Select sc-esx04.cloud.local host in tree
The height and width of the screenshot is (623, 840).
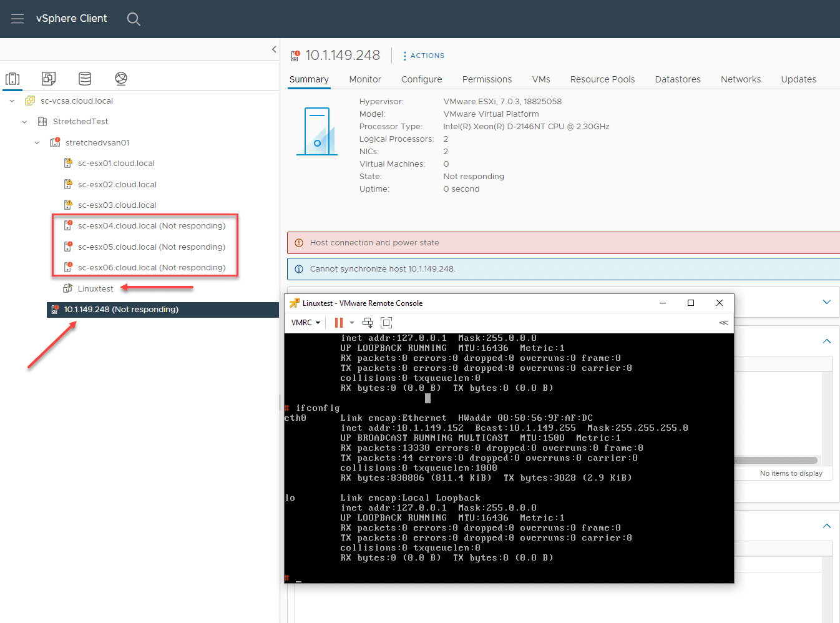pyautogui.click(x=151, y=226)
